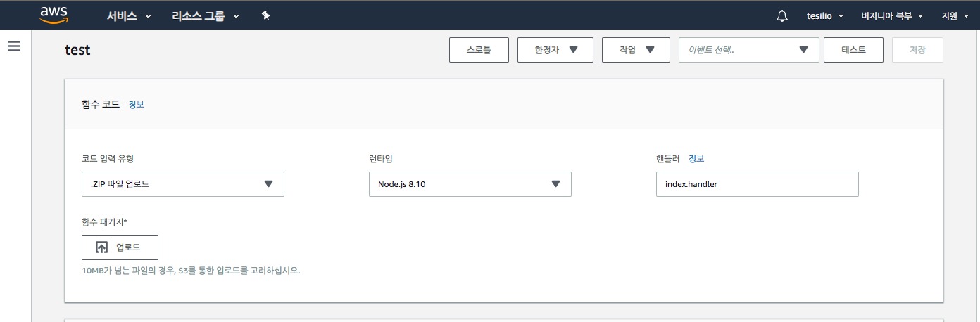Open the 지원 support menu
This screenshot has height=322, width=980.
coord(955,16)
